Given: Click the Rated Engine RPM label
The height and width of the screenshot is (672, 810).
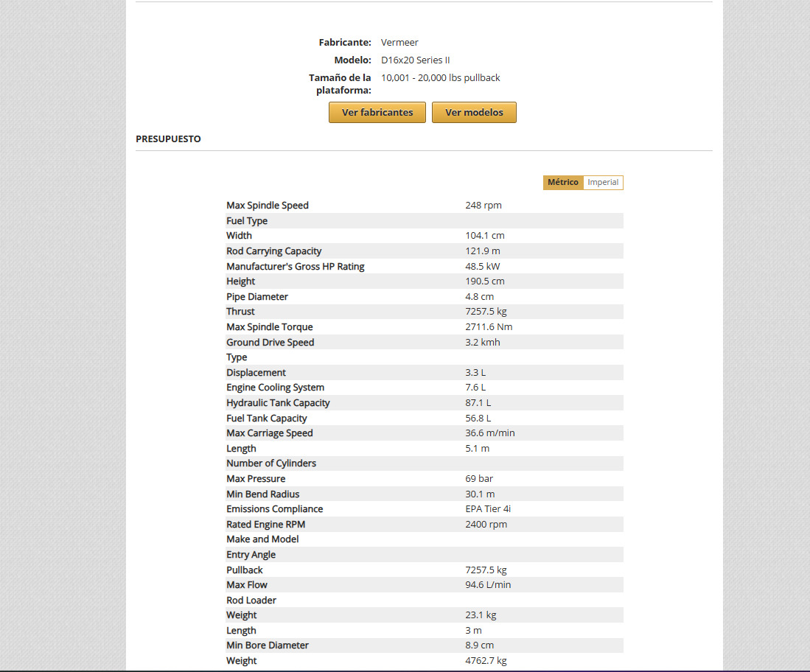Looking at the screenshot, I should (x=265, y=525).
